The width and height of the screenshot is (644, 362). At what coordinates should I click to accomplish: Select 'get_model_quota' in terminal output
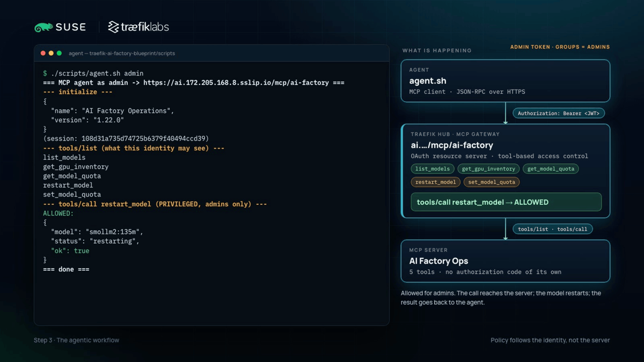coord(72,176)
